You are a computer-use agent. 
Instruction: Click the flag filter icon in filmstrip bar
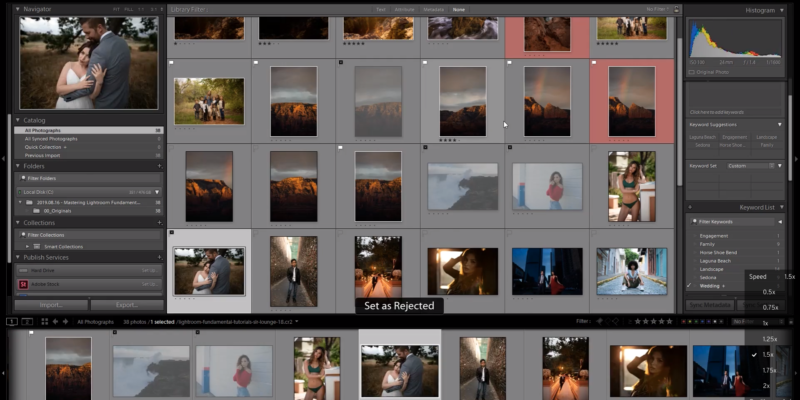tap(599, 321)
